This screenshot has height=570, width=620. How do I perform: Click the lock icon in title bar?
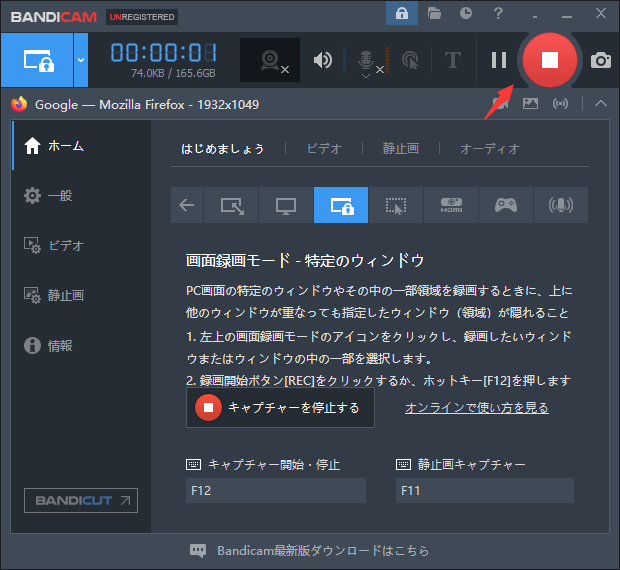pos(402,13)
